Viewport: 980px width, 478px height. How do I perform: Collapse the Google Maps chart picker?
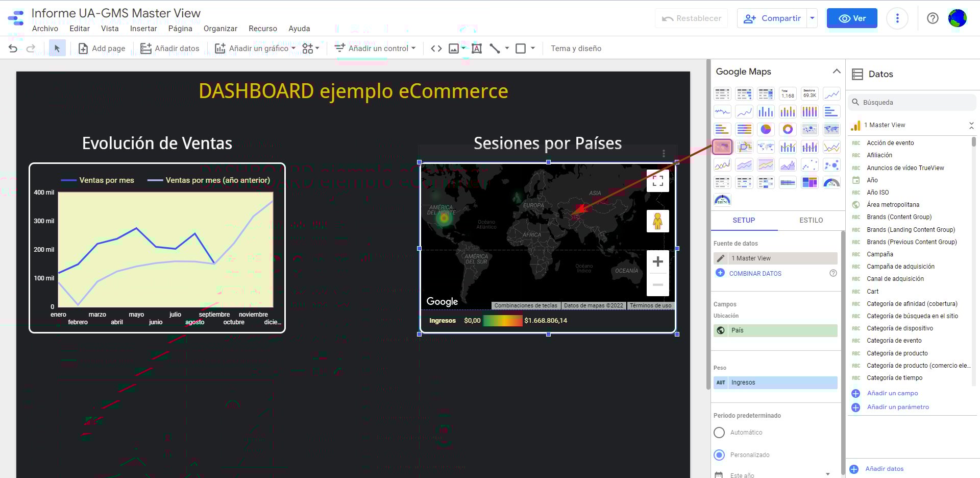836,71
